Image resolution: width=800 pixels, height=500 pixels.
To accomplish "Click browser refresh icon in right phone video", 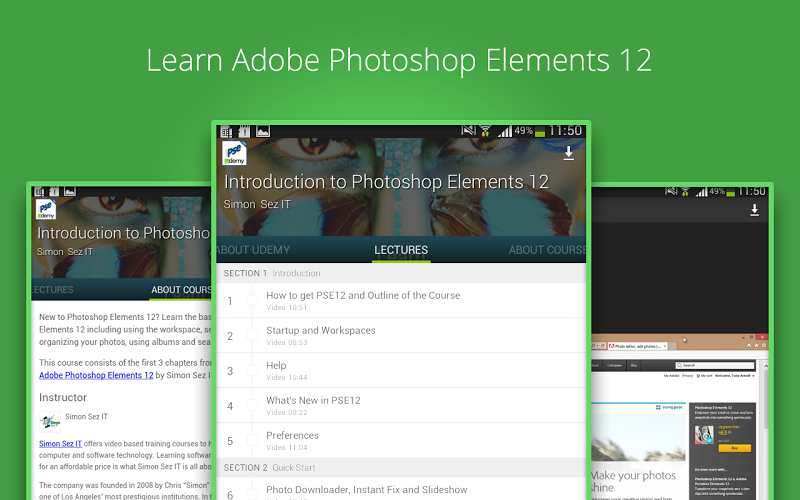I will coord(603,346).
